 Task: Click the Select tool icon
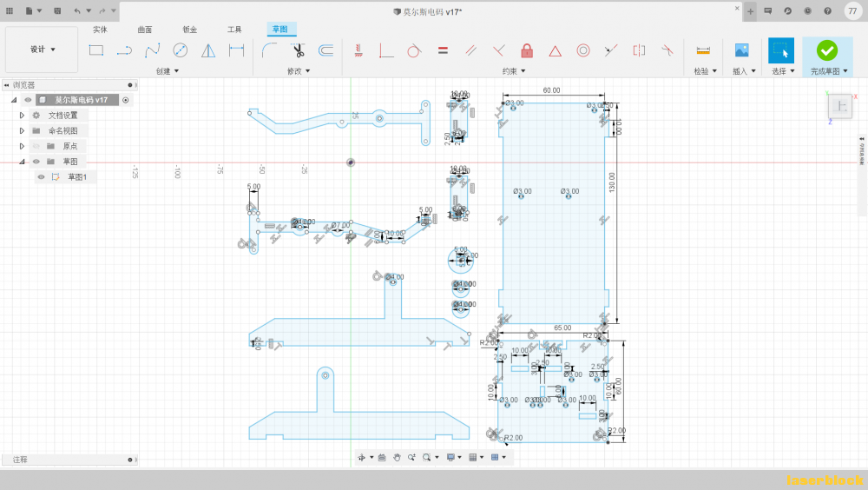pos(781,50)
